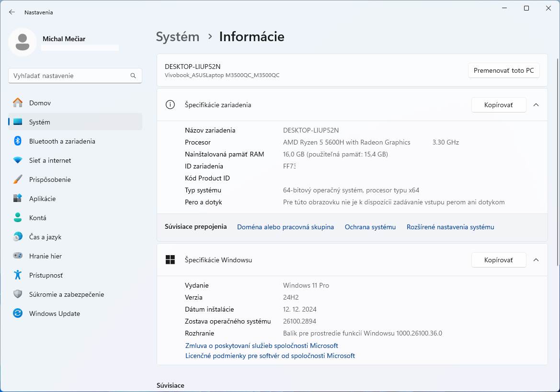Click the Vivobook_ASUSLaptop model text

coord(222,75)
